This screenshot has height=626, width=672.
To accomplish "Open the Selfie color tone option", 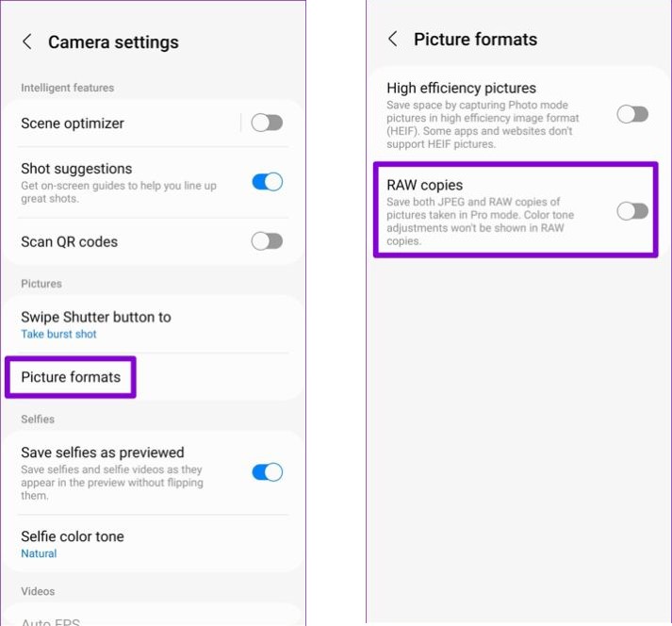I will click(x=73, y=536).
